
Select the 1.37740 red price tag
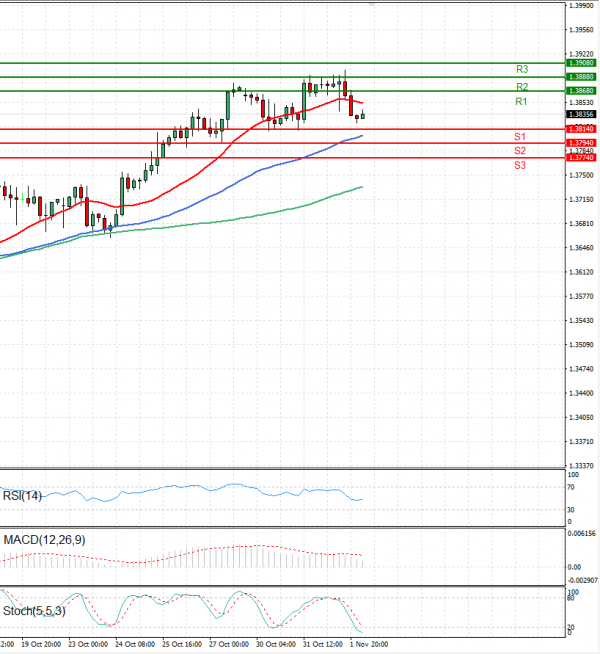point(581,157)
